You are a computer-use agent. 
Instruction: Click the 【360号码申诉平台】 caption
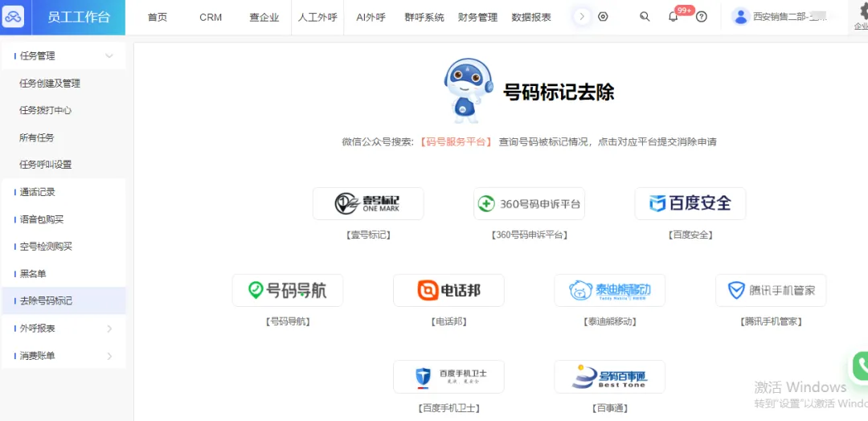pos(529,235)
